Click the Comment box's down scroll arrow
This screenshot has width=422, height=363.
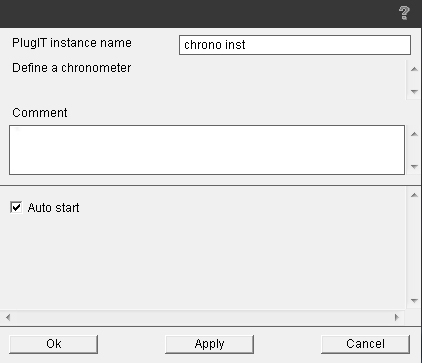[414, 166]
